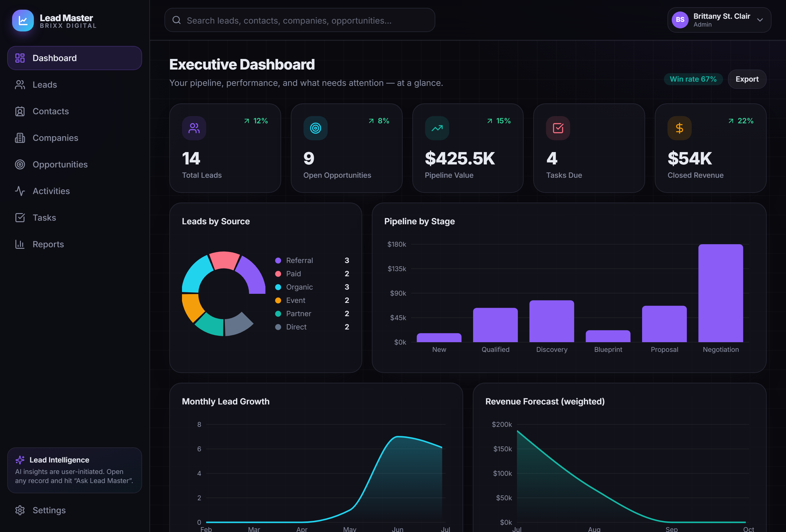Click the Export button

pyautogui.click(x=747, y=79)
